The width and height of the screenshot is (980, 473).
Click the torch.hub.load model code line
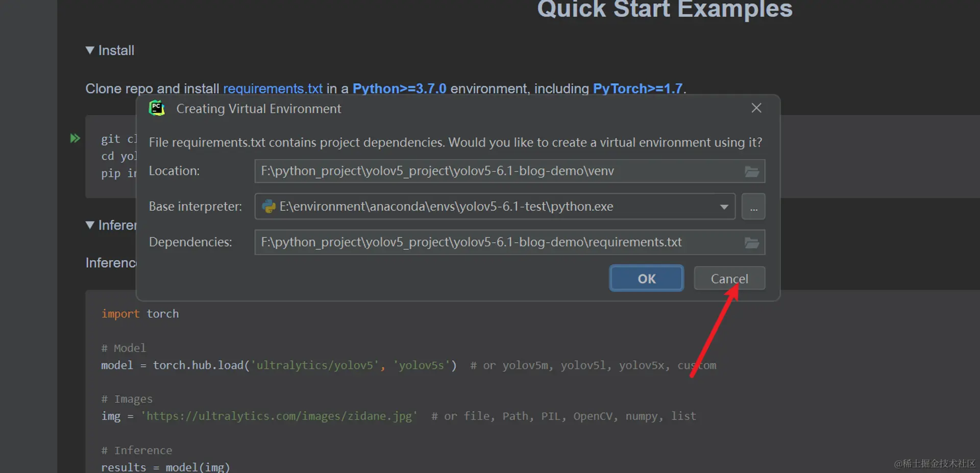click(x=279, y=365)
